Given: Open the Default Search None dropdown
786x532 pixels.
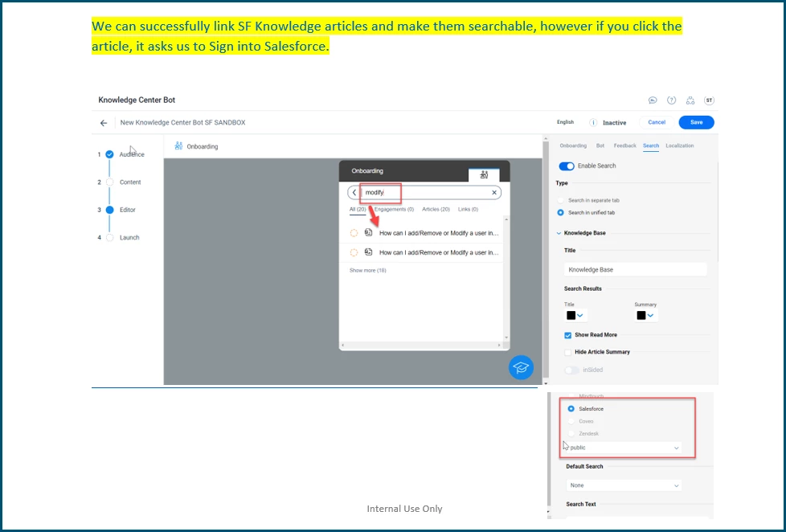Looking at the screenshot, I should coord(623,485).
